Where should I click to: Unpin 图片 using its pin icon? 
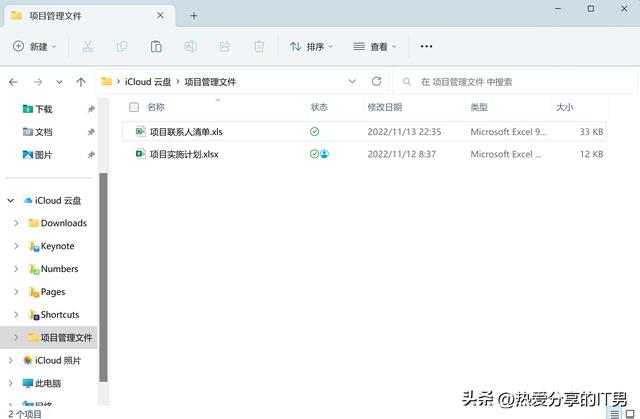(x=91, y=155)
